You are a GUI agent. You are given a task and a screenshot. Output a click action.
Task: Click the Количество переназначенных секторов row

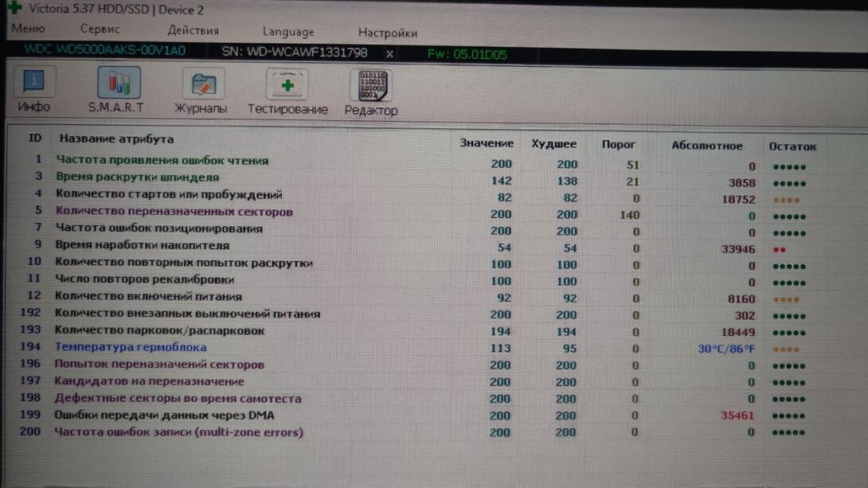pos(174,212)
